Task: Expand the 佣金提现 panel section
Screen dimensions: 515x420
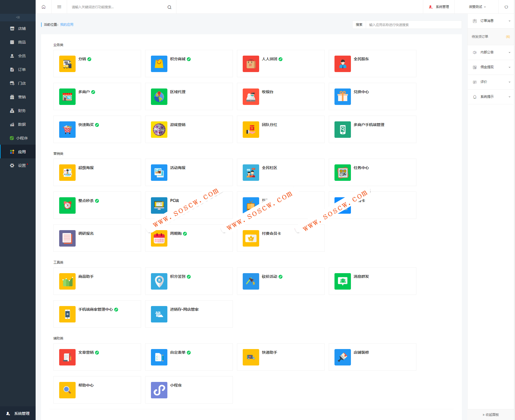Action: click(491, 67)
